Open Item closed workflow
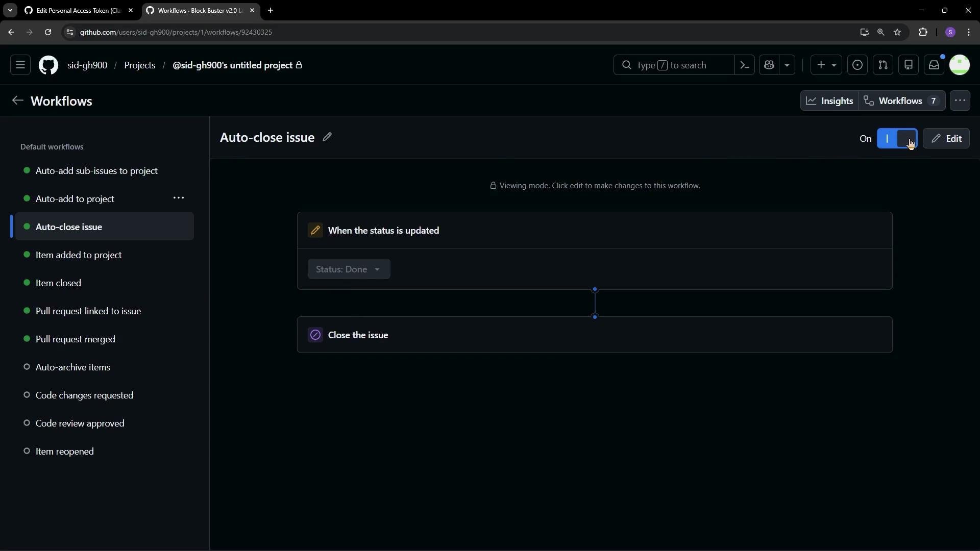The image size is (980, 551). point(105,283)
